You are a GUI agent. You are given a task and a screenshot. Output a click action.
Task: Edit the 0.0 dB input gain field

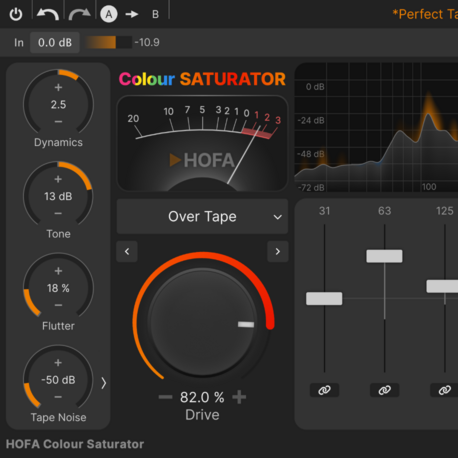[x=55, y=42]
